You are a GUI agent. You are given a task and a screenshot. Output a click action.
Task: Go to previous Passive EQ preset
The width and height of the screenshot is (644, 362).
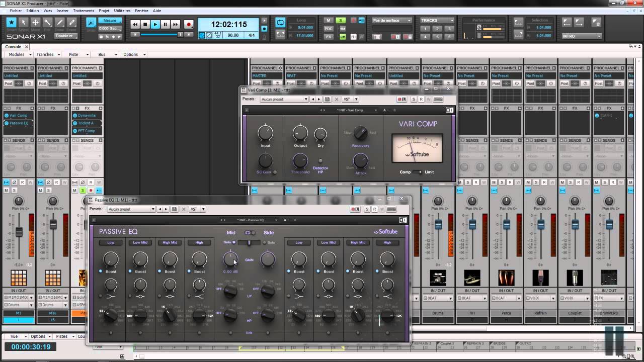pyautogui.click(x=159, y=209)
